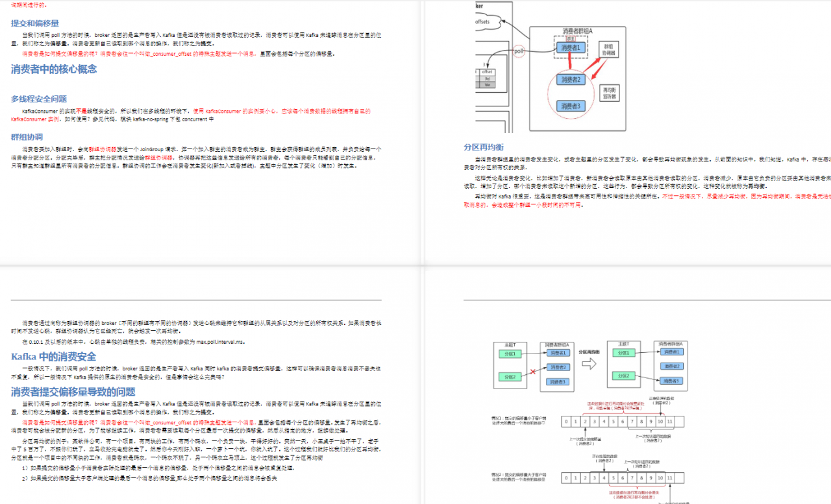The image size is (831, 504).
Task: Click the 消费者群组A title in top diagram
Action: [578, 31]
